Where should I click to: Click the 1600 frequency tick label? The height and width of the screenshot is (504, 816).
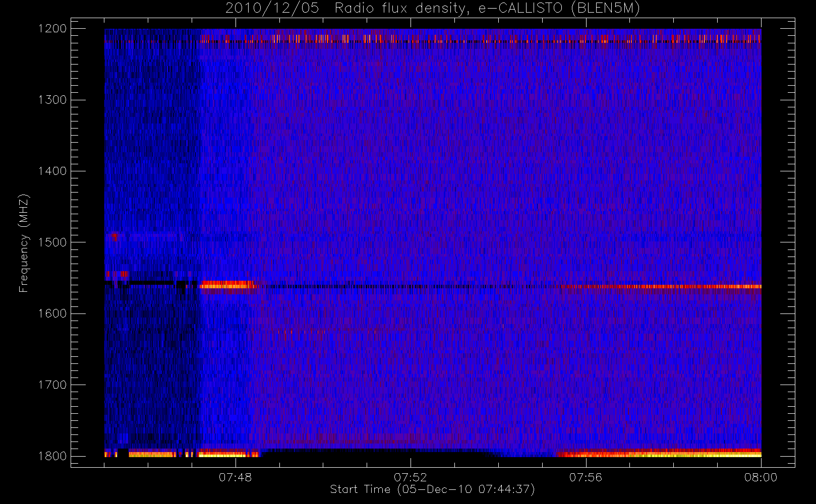(x=52, y=313)
